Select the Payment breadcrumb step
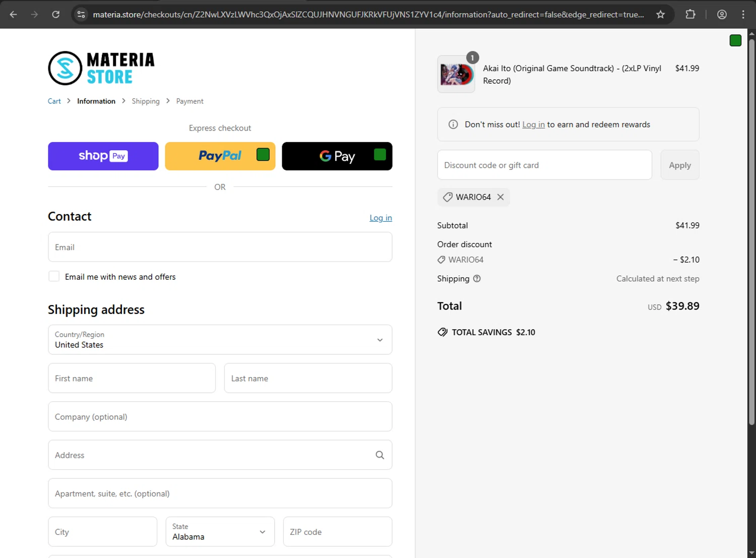Screen dimensions: 756x558 190,101
